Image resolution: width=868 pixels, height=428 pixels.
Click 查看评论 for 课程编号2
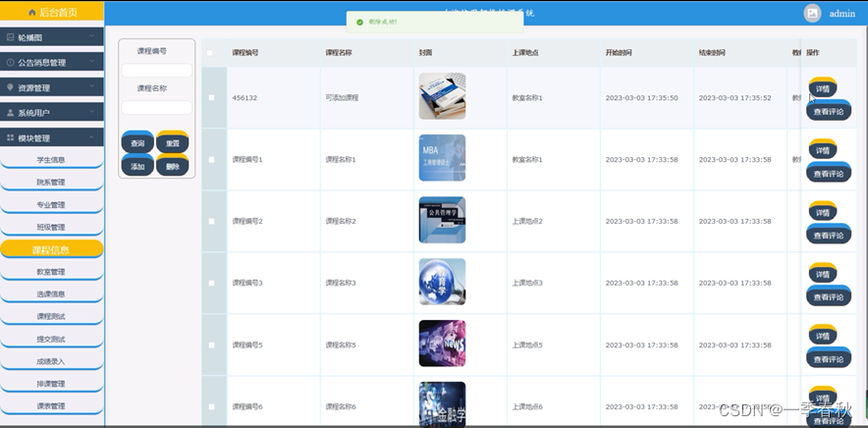[829, 235]
